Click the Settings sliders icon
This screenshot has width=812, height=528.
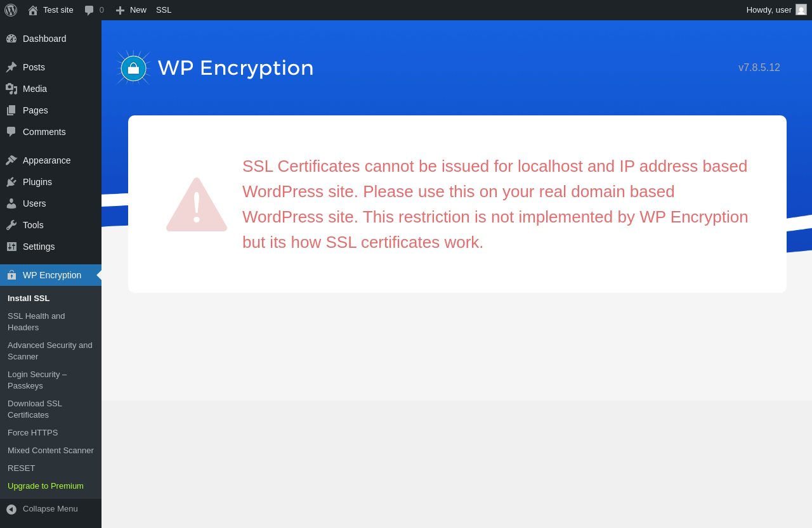click(11, 247)
